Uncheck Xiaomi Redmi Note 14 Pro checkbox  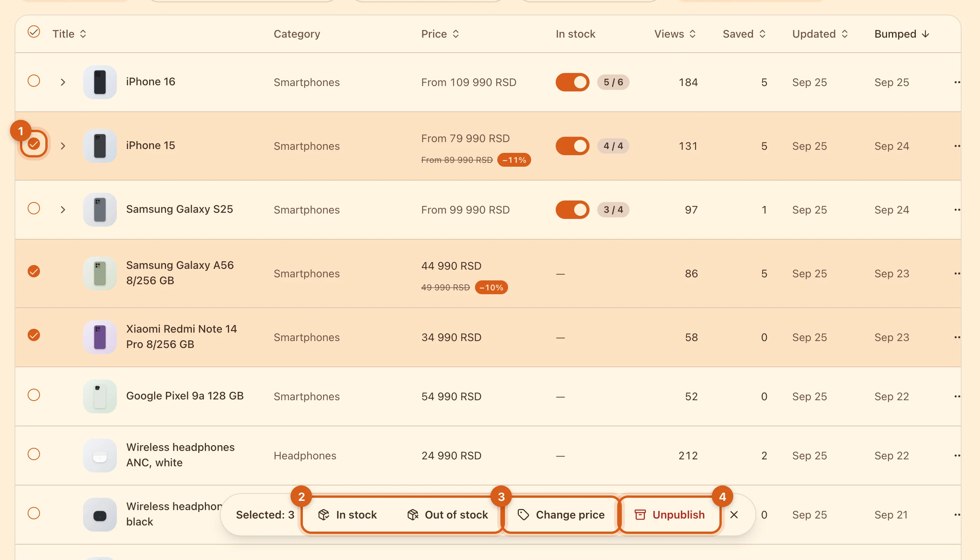[34, 335]
